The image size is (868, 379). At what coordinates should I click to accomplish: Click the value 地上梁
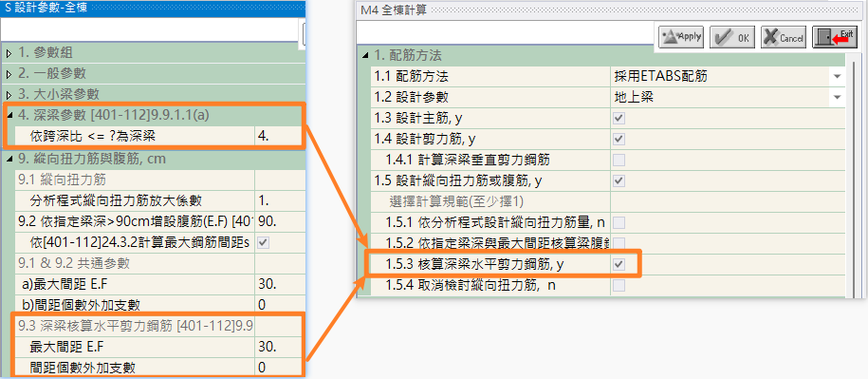[634, 98]
